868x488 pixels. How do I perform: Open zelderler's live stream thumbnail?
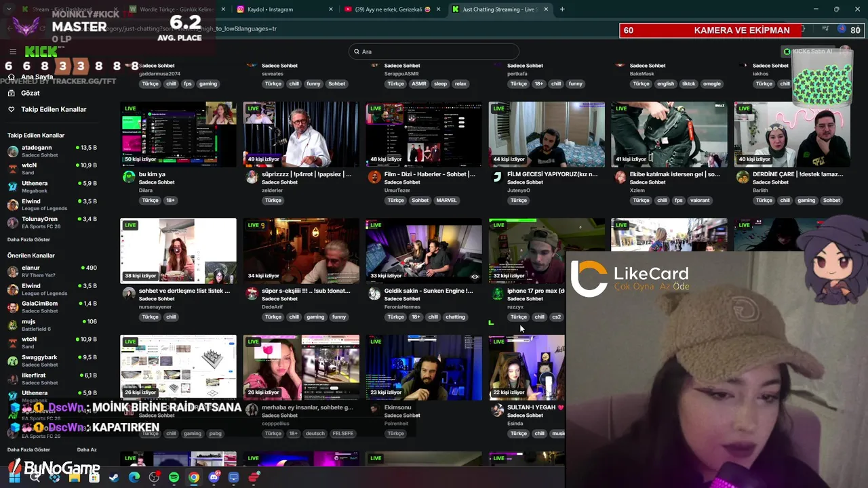point(301,134)
